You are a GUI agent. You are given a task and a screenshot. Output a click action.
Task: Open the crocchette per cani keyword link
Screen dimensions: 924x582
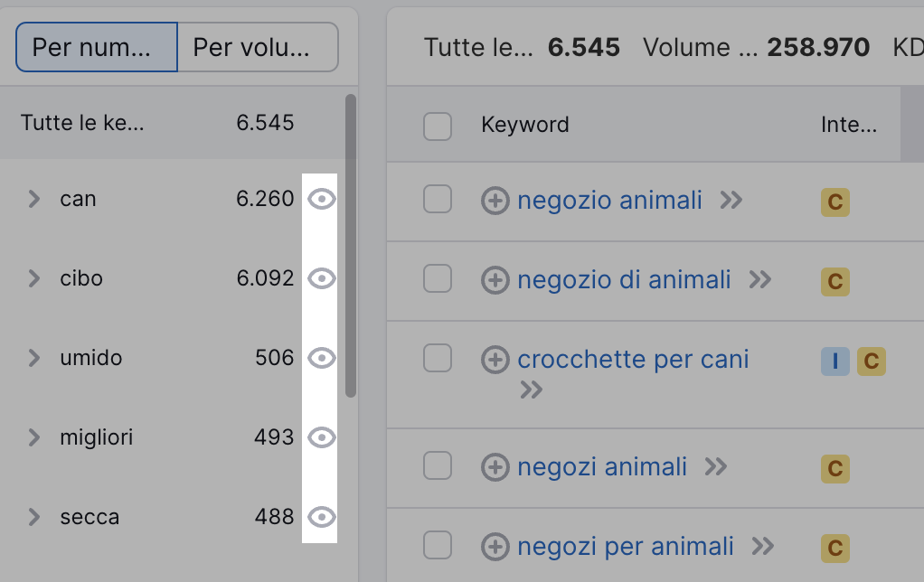633,360
